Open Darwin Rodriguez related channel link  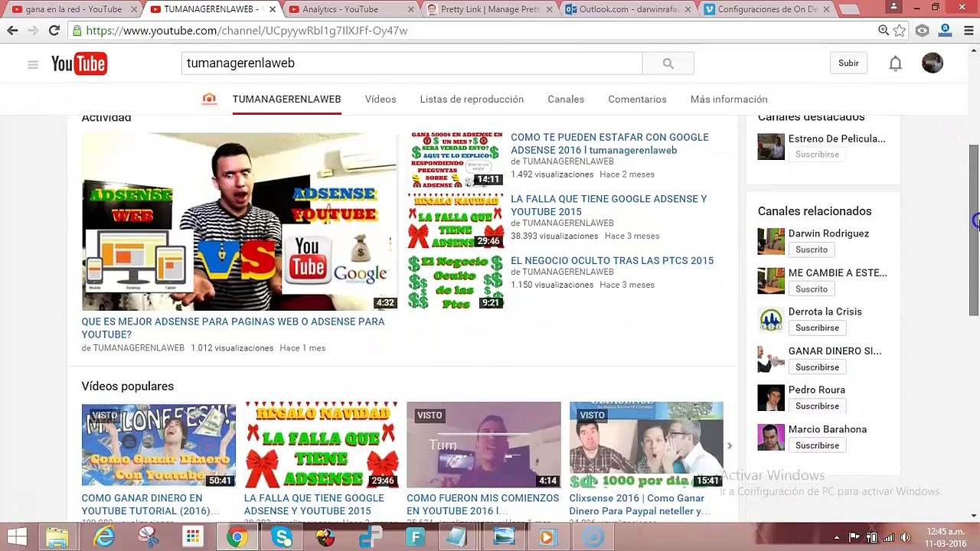click(x=828, y=233)
